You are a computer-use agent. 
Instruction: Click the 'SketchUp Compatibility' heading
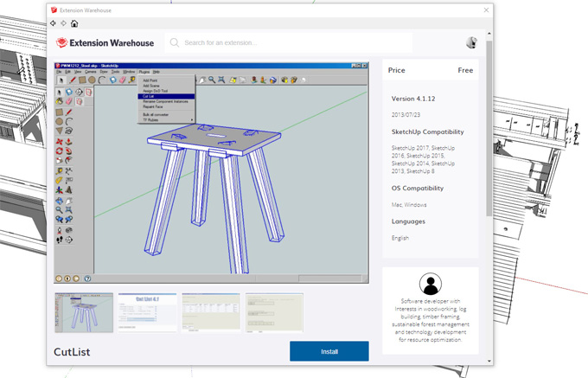pyautogui.click(x=427, y=132)
